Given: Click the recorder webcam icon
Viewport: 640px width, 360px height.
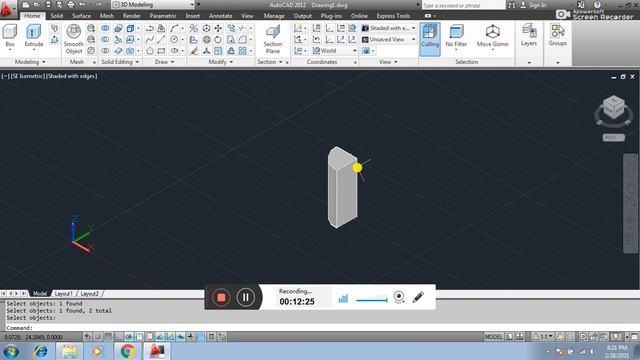Looking at the screenshot, I should (x=399, y=297).
